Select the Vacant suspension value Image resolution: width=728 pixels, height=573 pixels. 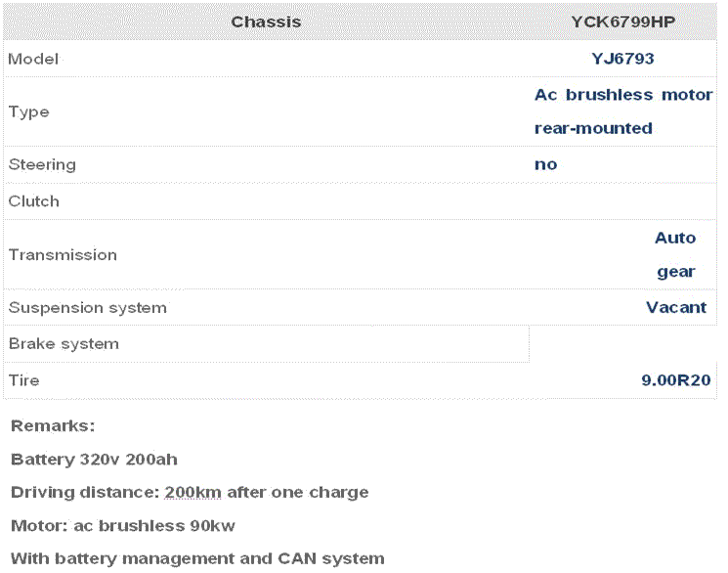tap(676, 307)
